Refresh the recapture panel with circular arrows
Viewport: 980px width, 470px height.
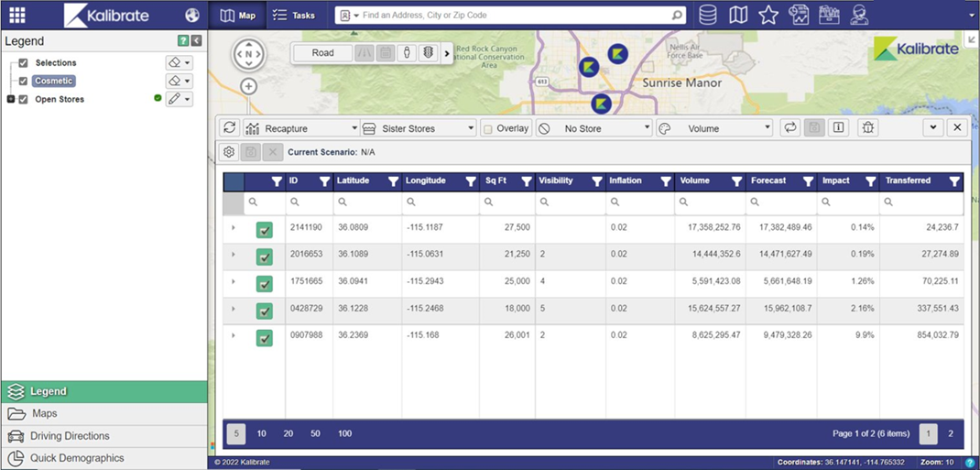point(229,128)
